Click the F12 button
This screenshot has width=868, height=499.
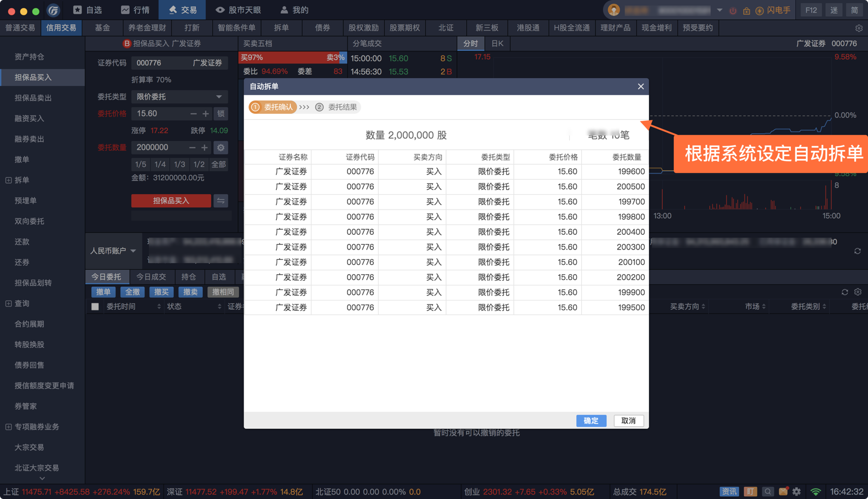tap(811, 10)
